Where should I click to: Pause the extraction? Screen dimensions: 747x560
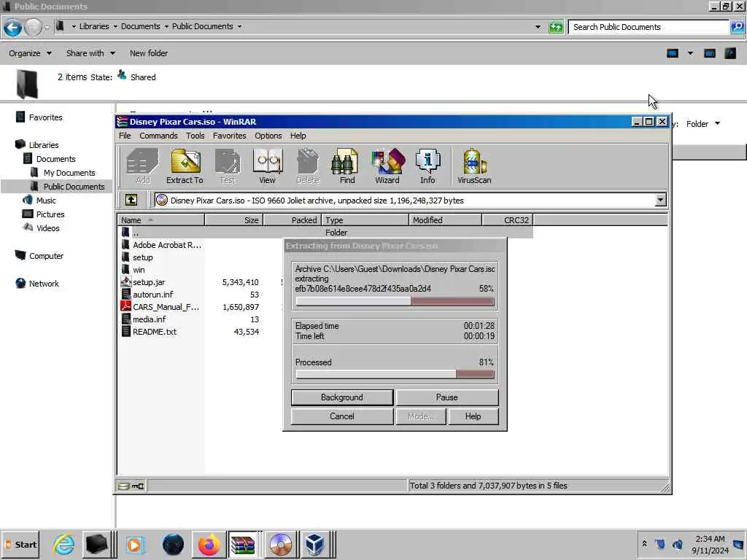click(447, 397)
